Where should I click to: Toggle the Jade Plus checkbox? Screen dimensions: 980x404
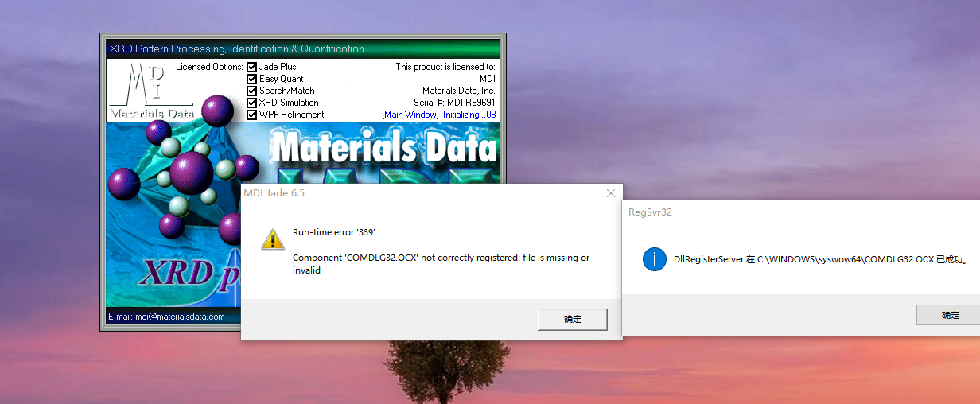(x=252, y=67)
